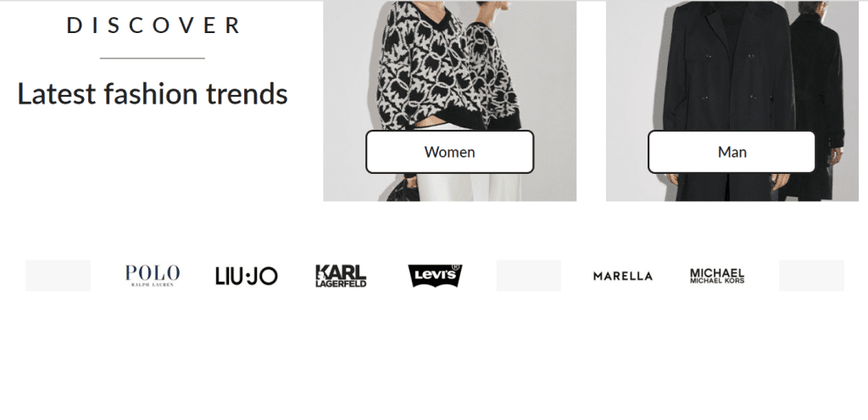The height and width of the screenshot is (420, 868).
Task: Select the Liu Jo brand logo
Action: pyautogui.click(x=247, y=276)
